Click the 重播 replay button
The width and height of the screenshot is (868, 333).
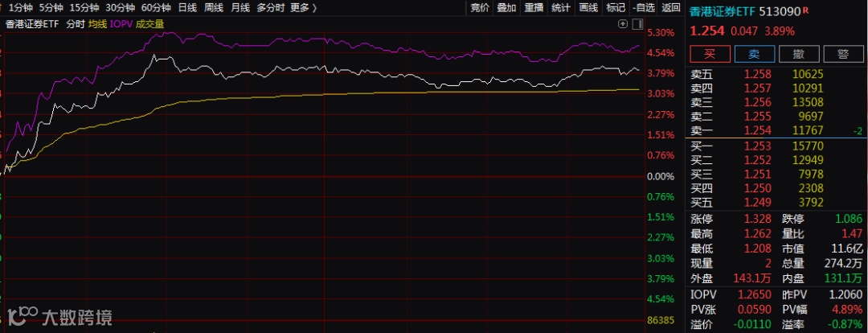click(x=534, y=8)
